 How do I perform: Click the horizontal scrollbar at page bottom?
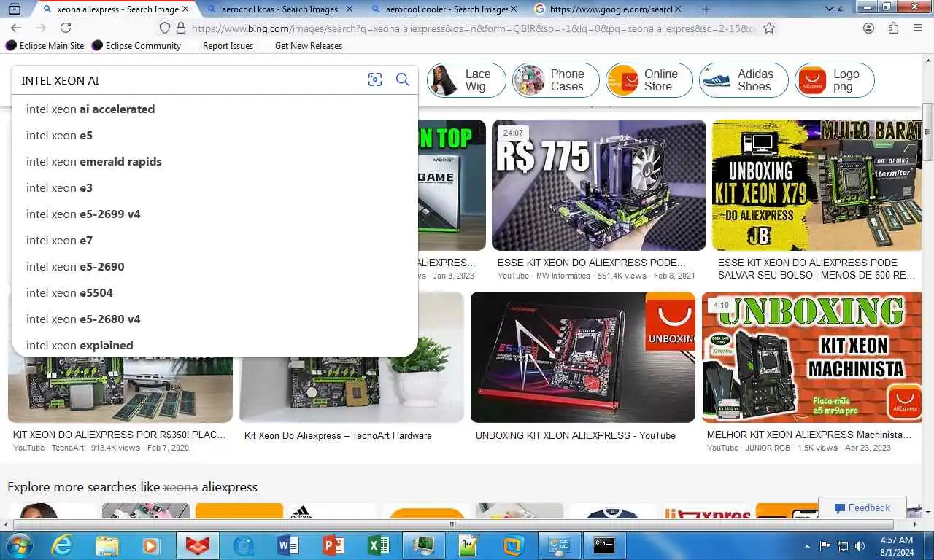[452, 524]
